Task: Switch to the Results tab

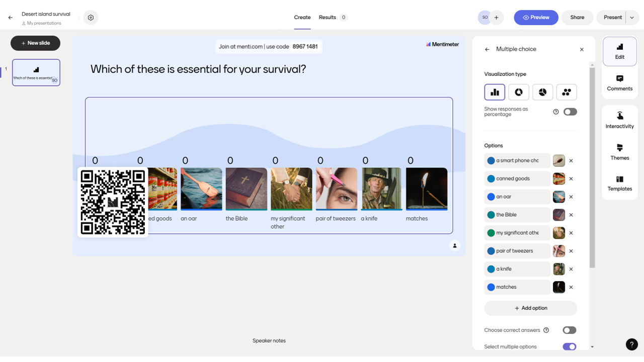Action: click(328, 18)
